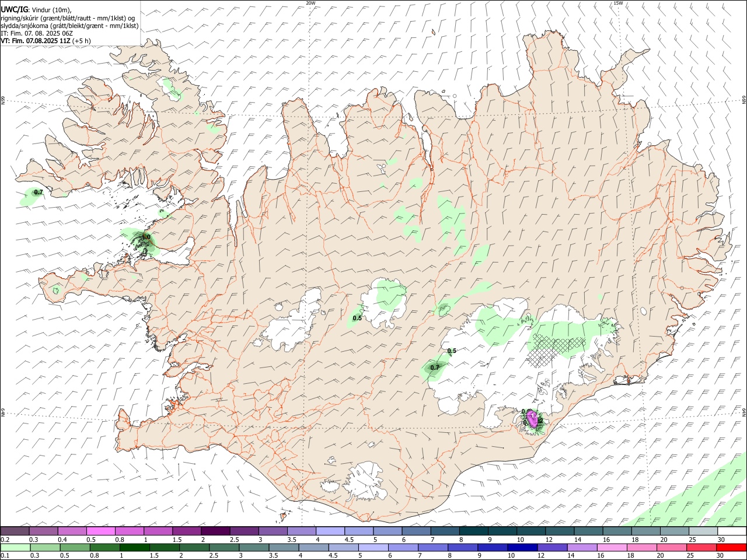This screenshot has height=560, width=747.
Task: Select the dark mauve 0.2 snow scale swatch
Action: click(15, 531)
